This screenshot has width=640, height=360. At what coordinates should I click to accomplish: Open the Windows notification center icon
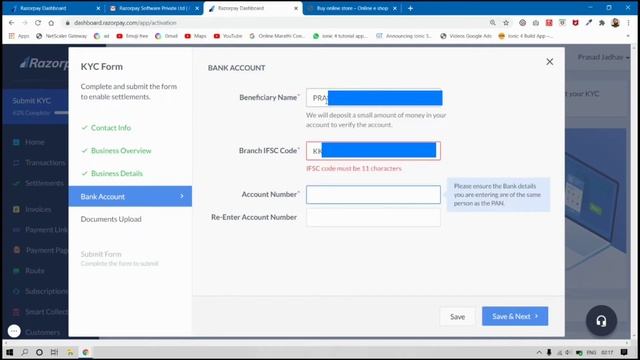point(624,352)
